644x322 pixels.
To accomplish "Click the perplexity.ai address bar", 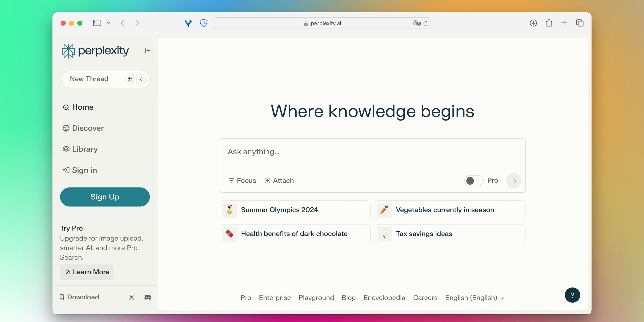I will (322, 23).
